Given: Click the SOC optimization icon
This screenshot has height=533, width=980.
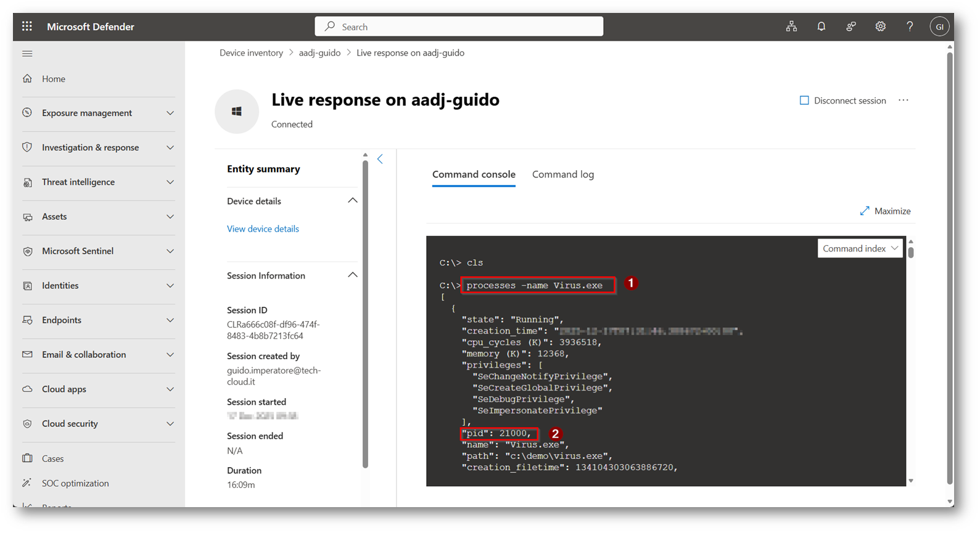Looking at the screenshot, I should (x=27, y=483).
